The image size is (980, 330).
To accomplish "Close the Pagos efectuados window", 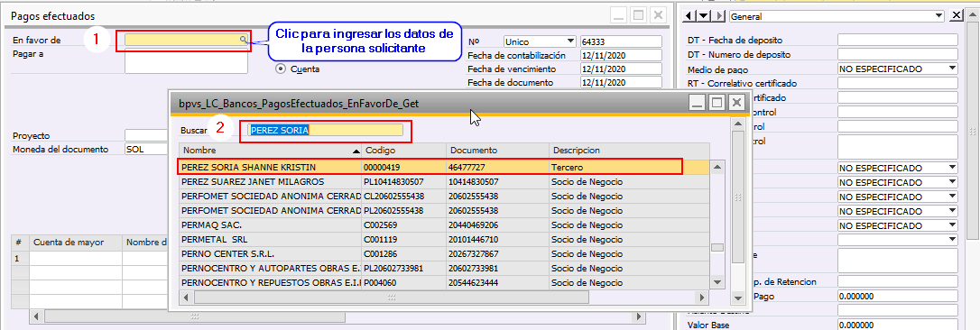I will [x=658, y=15].
